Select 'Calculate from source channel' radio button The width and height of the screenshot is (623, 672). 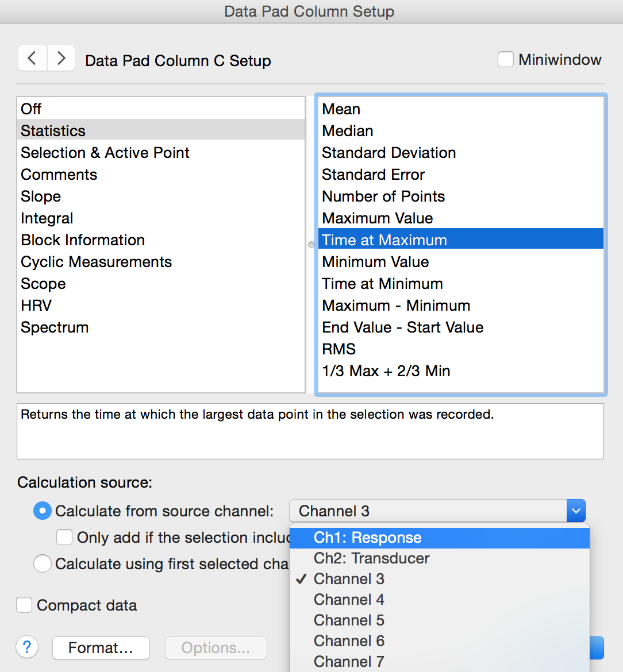pos(43,511)
